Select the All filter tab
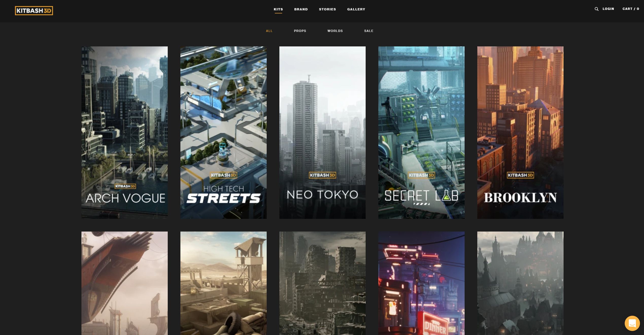 (x=269, y=31)
